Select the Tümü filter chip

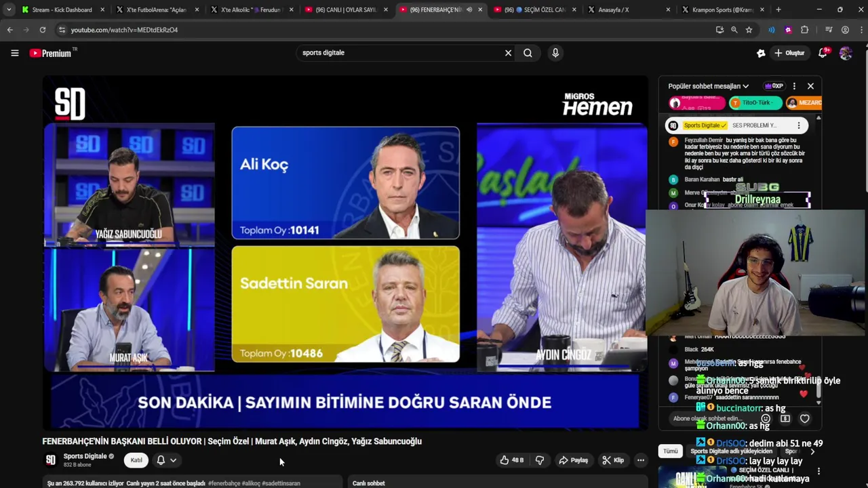pyautogui.click(x=670, y=451)
